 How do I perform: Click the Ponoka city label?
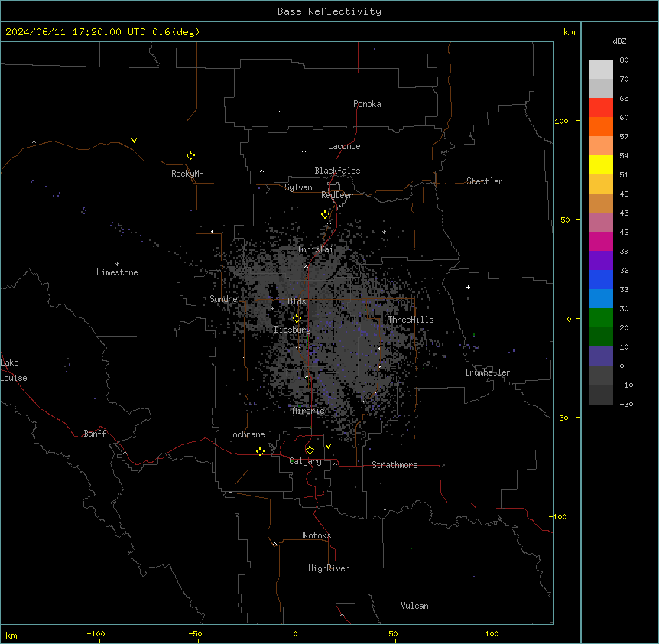click(367, 104)
